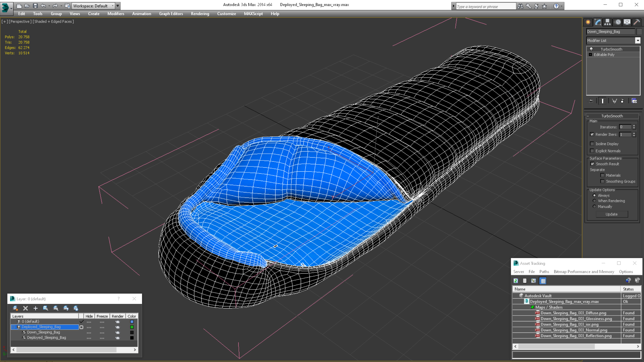
Task: Open the Rendering menu
Action: point(200,14)
